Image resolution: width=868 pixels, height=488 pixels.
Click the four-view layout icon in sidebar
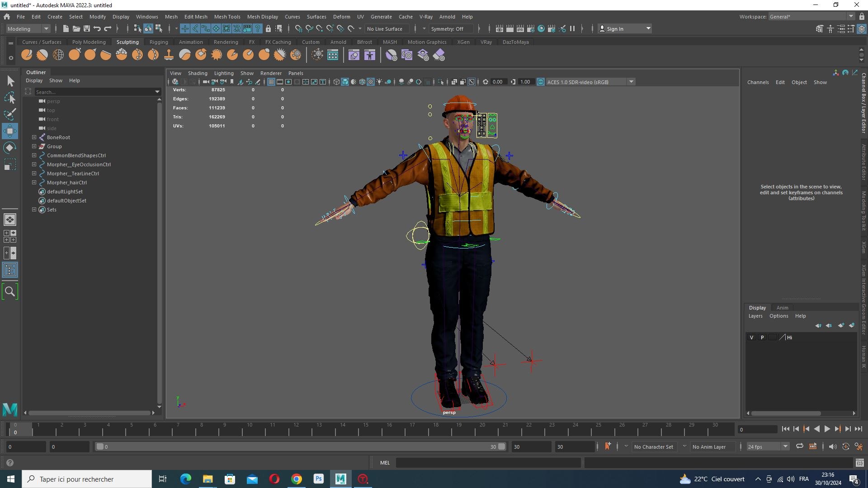click(10, 236)
